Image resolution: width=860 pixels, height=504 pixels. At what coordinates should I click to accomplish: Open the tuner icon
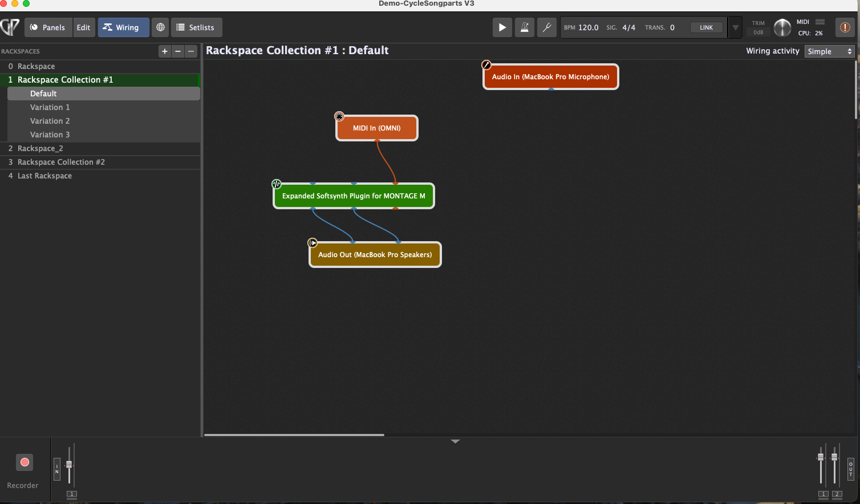(x=546, y=27)
